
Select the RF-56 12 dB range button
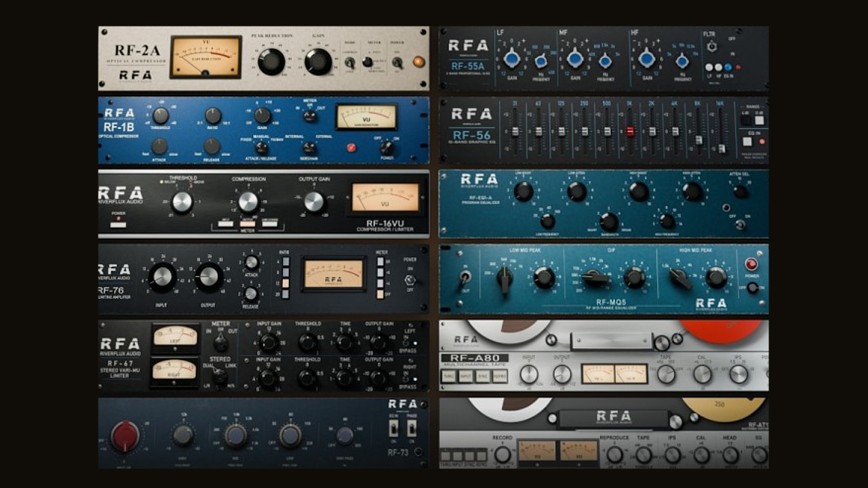pos(759,120)
